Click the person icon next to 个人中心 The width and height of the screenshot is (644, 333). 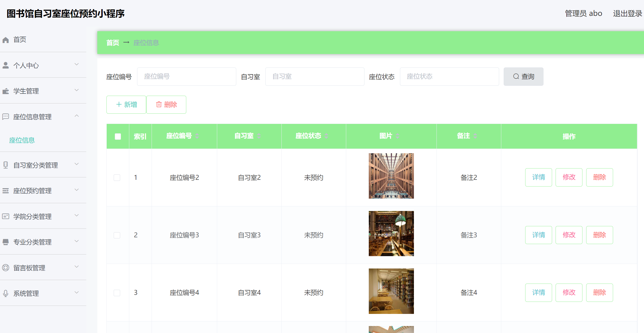click(x=6, y=65)
